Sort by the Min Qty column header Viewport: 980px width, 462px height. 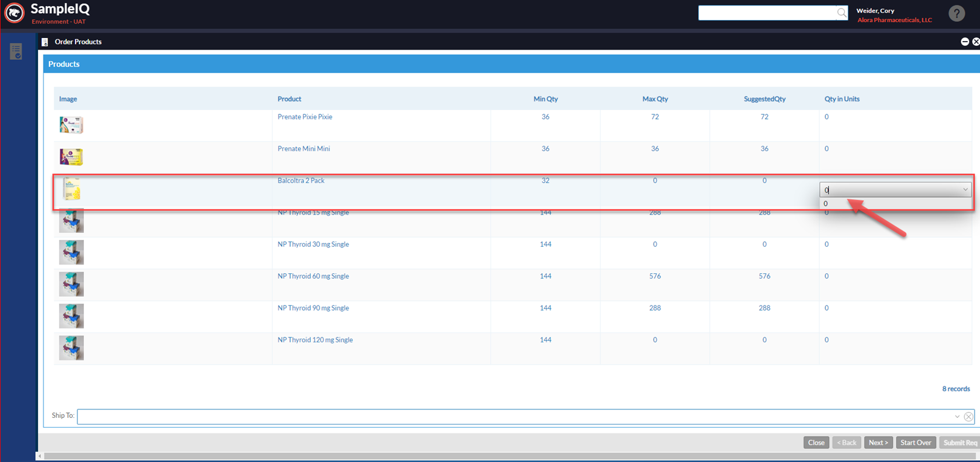[546, 99]
